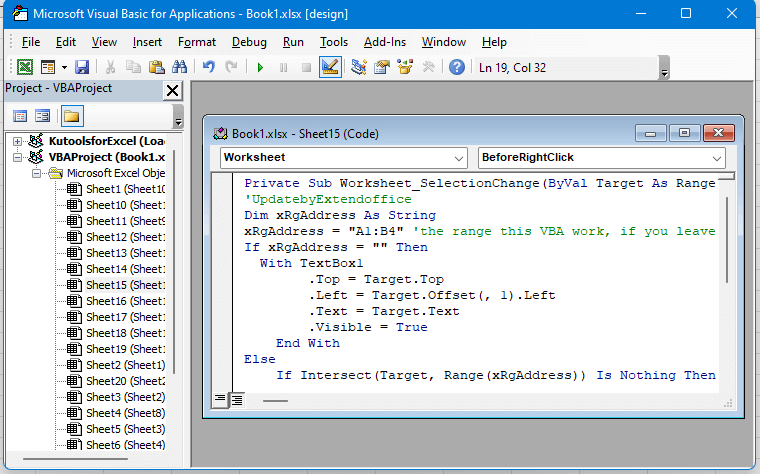The width and height of the screenshot is (760, 474).
Task: Toggle Folders view in Project pane
Action: [72, 116]
